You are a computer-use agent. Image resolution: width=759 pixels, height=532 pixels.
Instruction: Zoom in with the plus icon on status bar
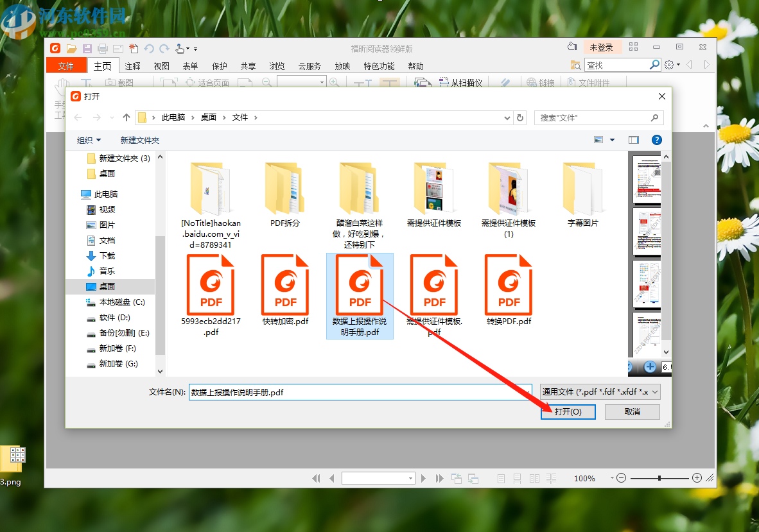[697, 478]
